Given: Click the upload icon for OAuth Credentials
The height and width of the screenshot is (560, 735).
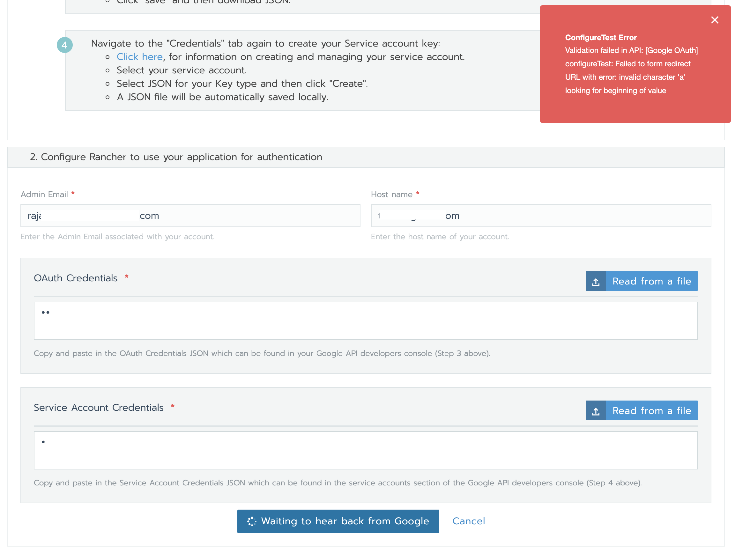Looking at the screenshot, I should click(596, 281).
